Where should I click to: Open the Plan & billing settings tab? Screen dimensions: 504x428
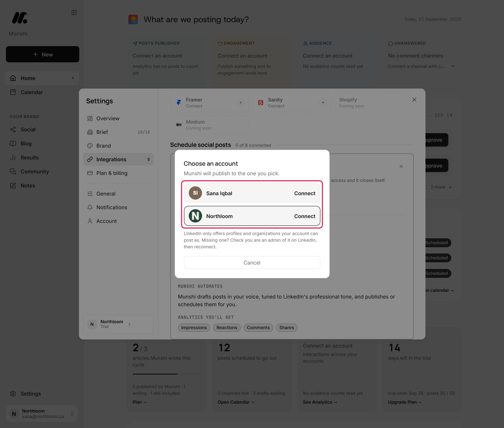click(119, 173)
